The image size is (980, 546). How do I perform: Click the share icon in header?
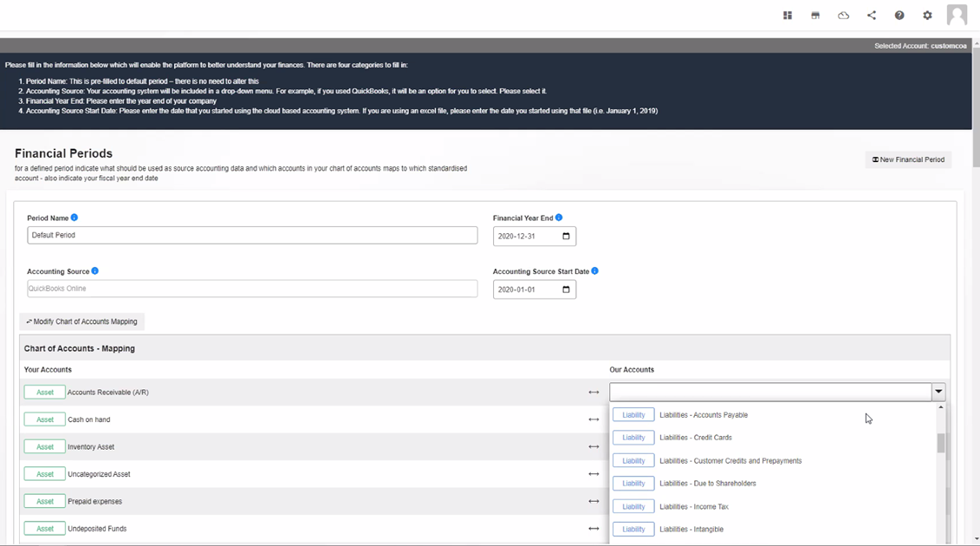coord(872,16)
